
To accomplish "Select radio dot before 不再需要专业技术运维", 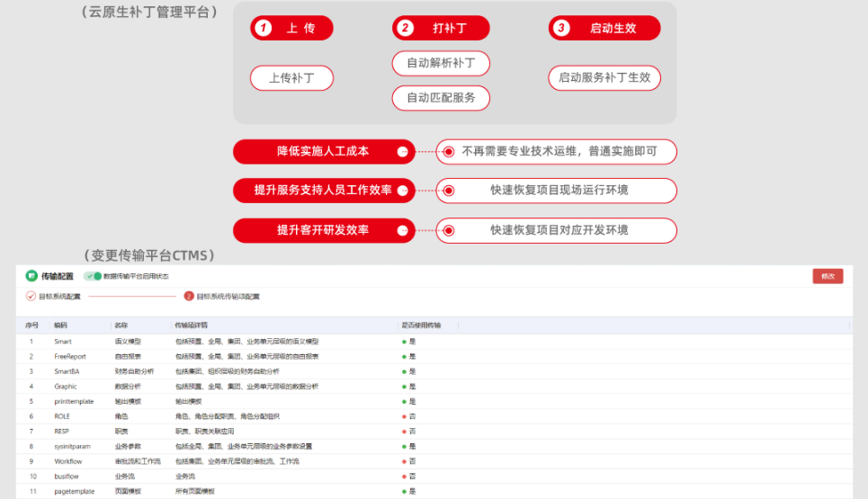I will point(448,152).
